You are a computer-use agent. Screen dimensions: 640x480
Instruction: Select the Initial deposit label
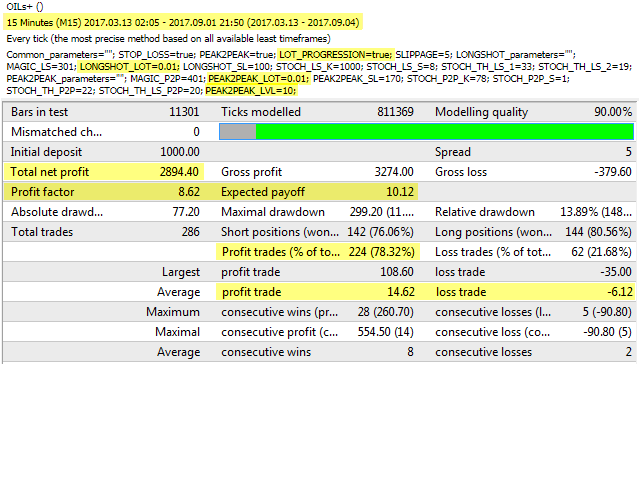[x=46, y=152]
